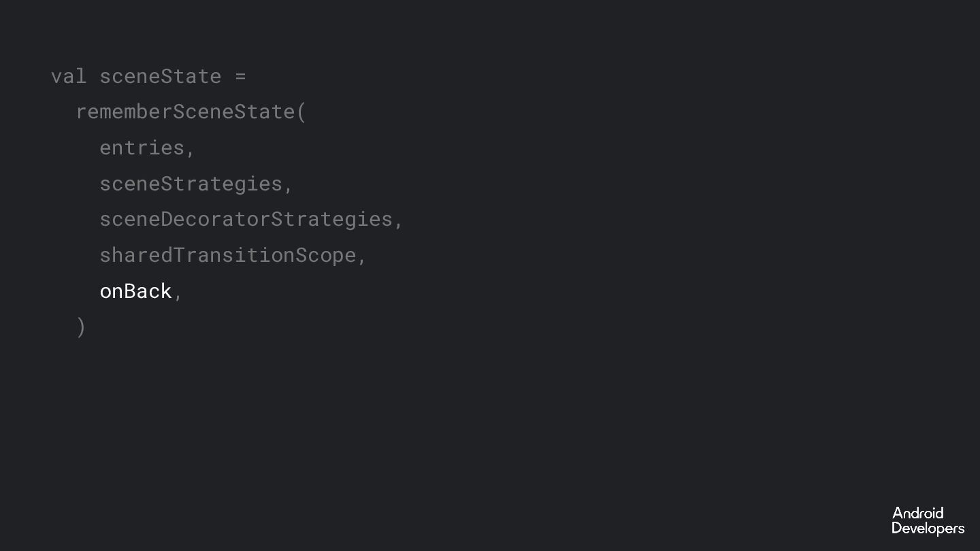Click the opening parenthesis after rememberSceneState
The image size is (980, 551).
[x=301, y=112]
